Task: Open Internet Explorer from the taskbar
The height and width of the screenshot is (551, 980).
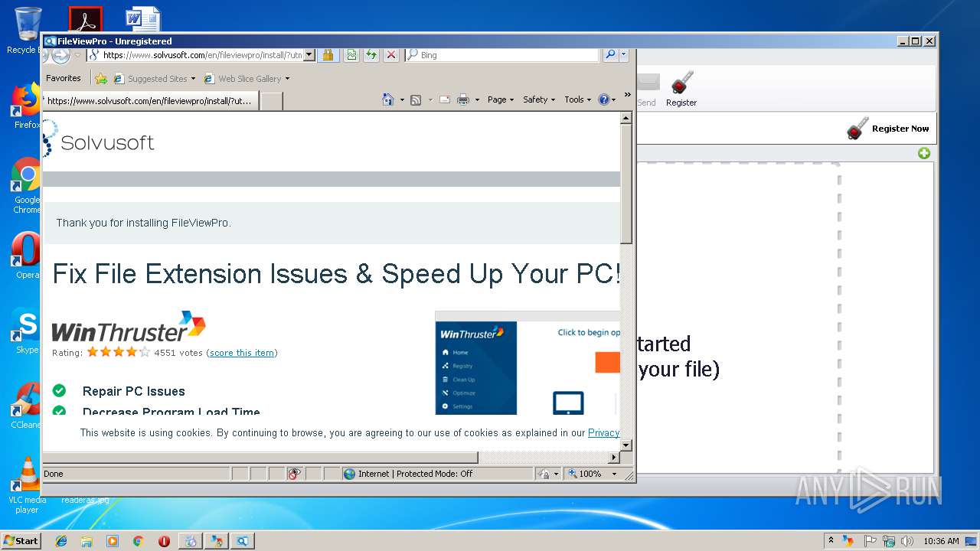Action: point(61,541)
